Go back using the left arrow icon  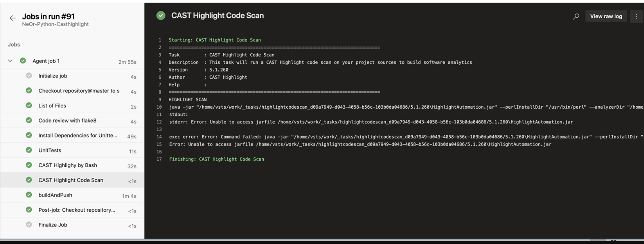tap(13, 18)
